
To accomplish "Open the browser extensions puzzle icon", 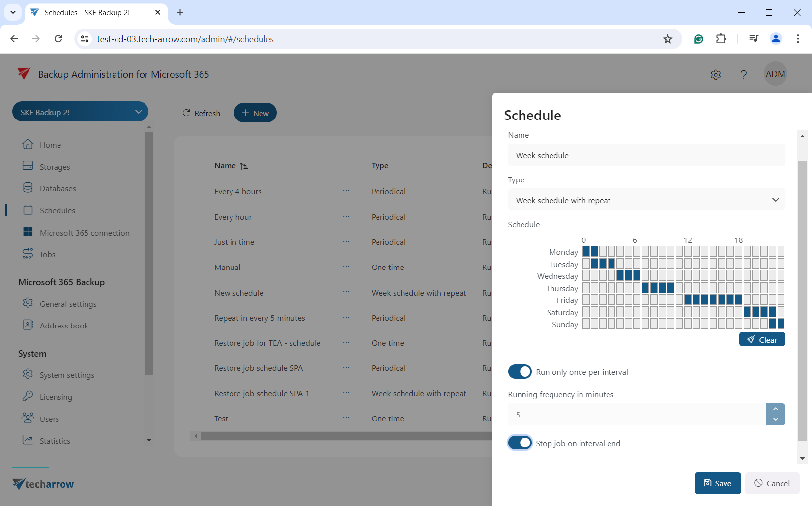I will click(x=721, y=39).
